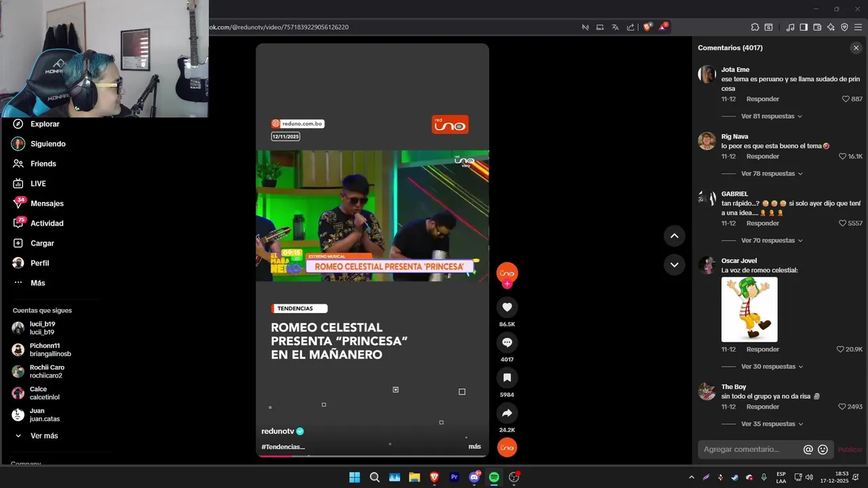Viewport: 868px width, 488px height.
Task: Click the #Tendencias hashtag
Action: [x=283, y=447]
